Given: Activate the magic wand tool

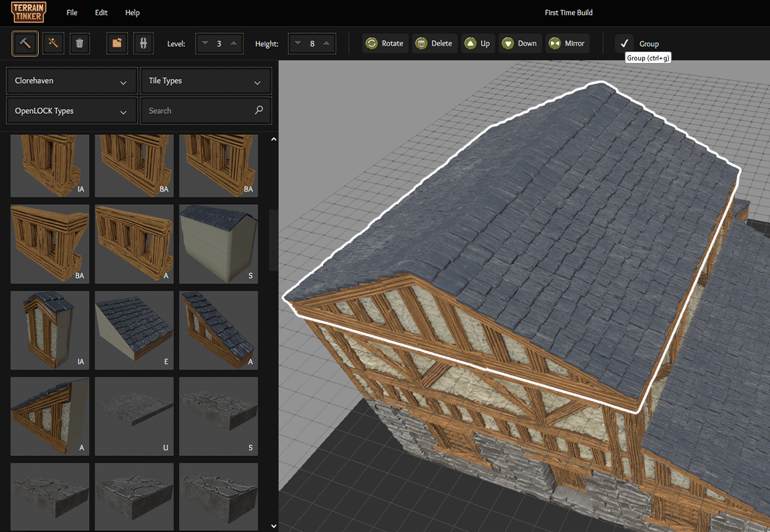Looking at the screenshot, I should click(x=53, y=43).
